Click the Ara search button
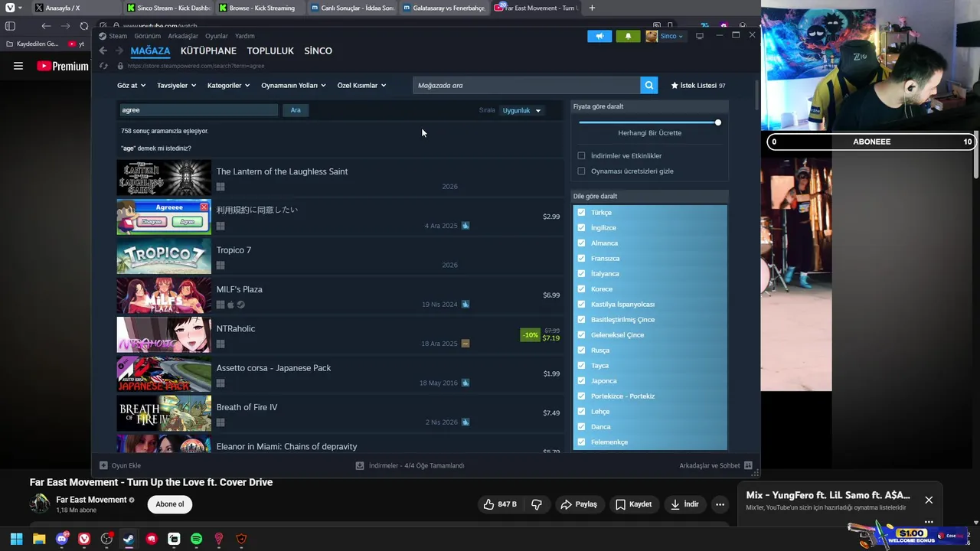This screenshot has height=551, width=980. coord(296,110)
